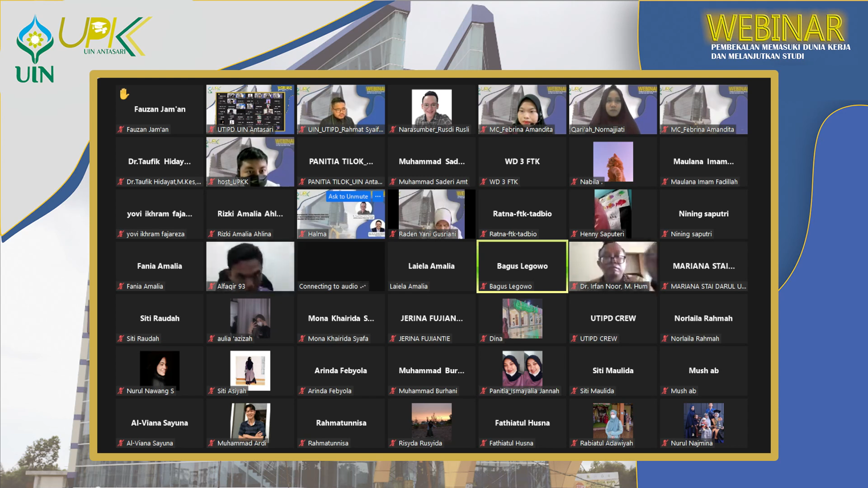Click muted mic icon beside Alfaqir 93
Image resolution: width=868 pixels, height=488 pixels.
pos(212,286)
